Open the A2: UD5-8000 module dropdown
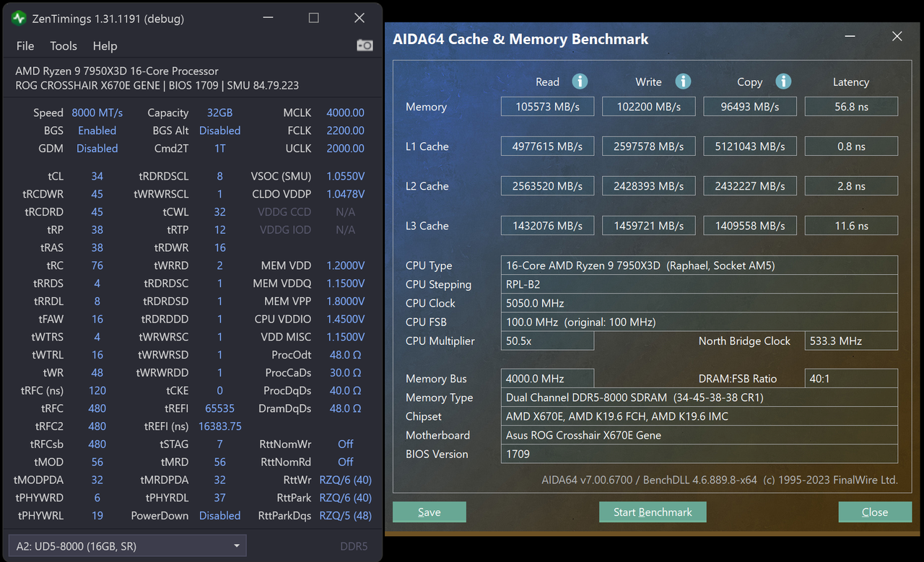The image size is (924, 562). [127, 546]
